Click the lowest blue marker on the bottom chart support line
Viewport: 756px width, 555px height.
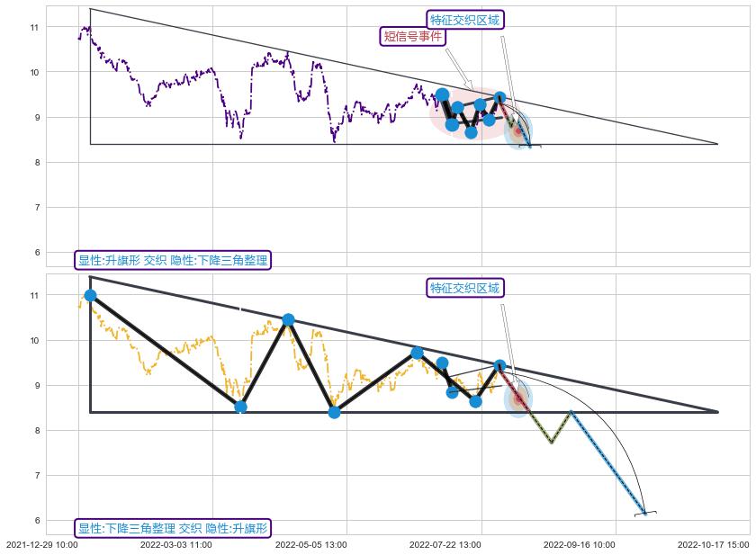pos(334,412)
